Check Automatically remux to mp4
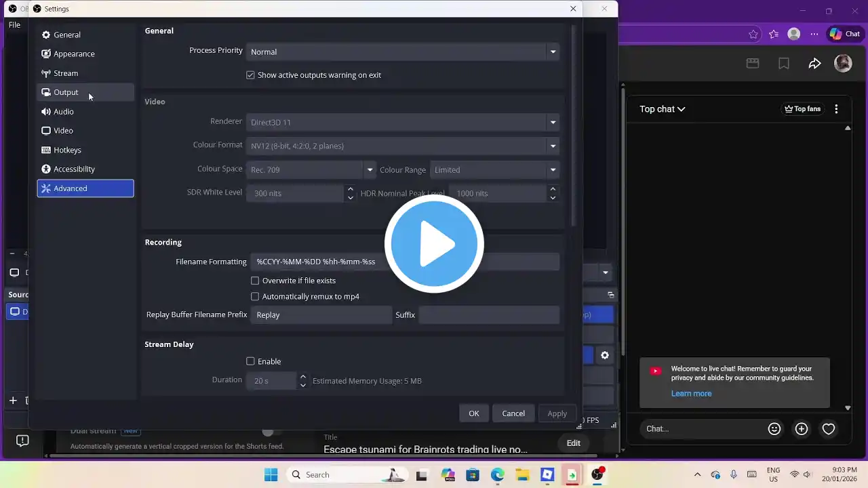Screen dimensions: 868x488 coord(255,297)
